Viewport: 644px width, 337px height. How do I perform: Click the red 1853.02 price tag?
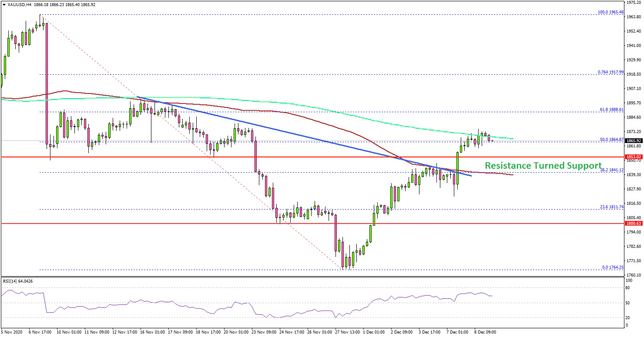pos(634,157)
